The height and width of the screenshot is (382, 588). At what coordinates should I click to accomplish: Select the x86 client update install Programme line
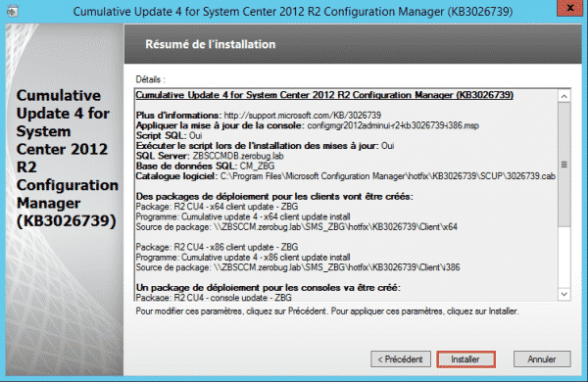(x=243, y=257)
